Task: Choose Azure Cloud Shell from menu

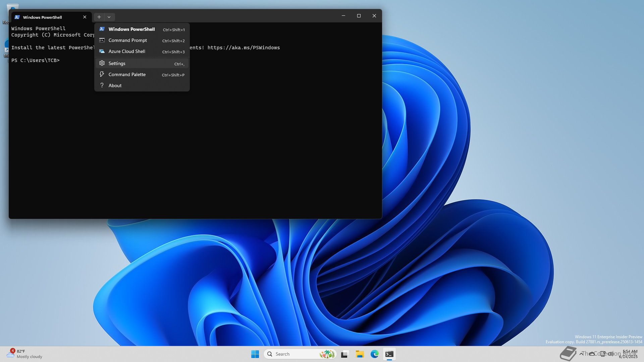Action: click(127, 51)
